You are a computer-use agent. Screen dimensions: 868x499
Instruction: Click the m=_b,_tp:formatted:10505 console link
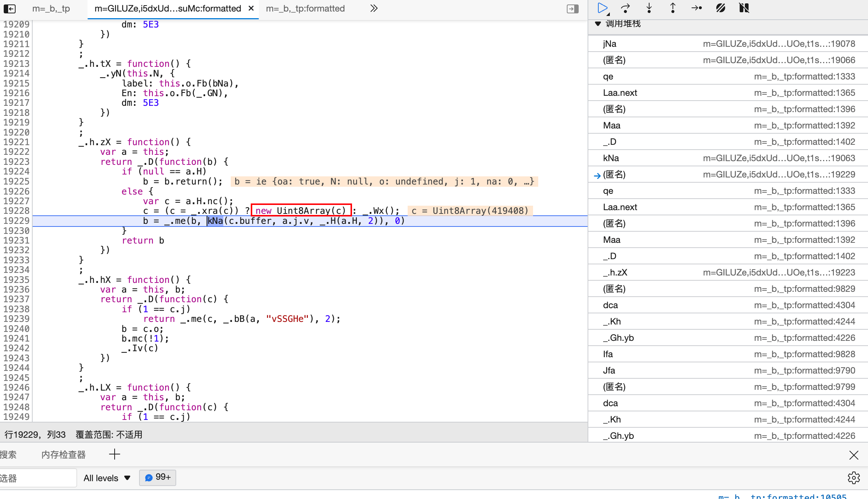click(x=782, y=496)
